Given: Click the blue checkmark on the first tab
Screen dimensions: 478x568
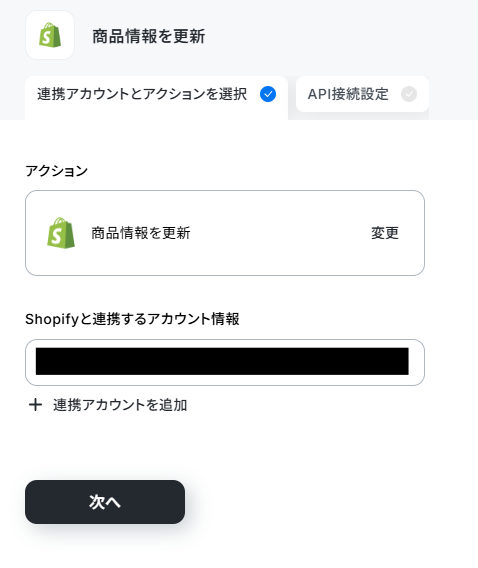Looking at the screenshot, I should click(268, 94).
